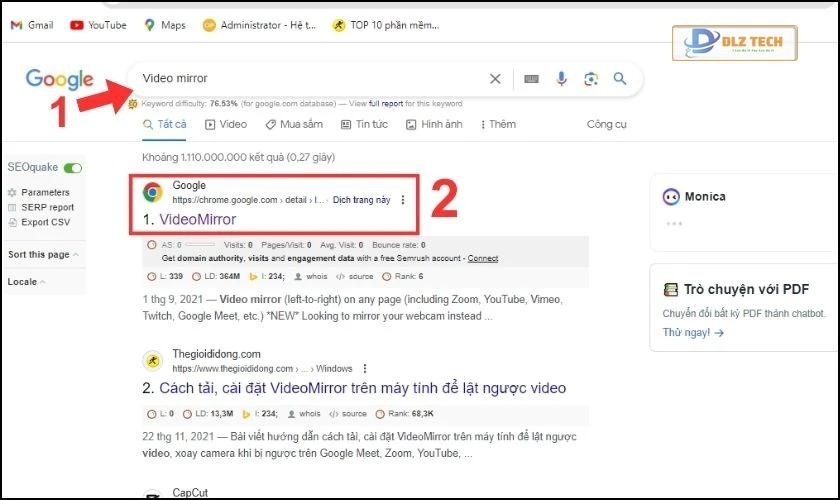The height and width of the screenshot is (500, 840).
Task: Click the magnifying glass search button
Action: [x=620, y=79]
